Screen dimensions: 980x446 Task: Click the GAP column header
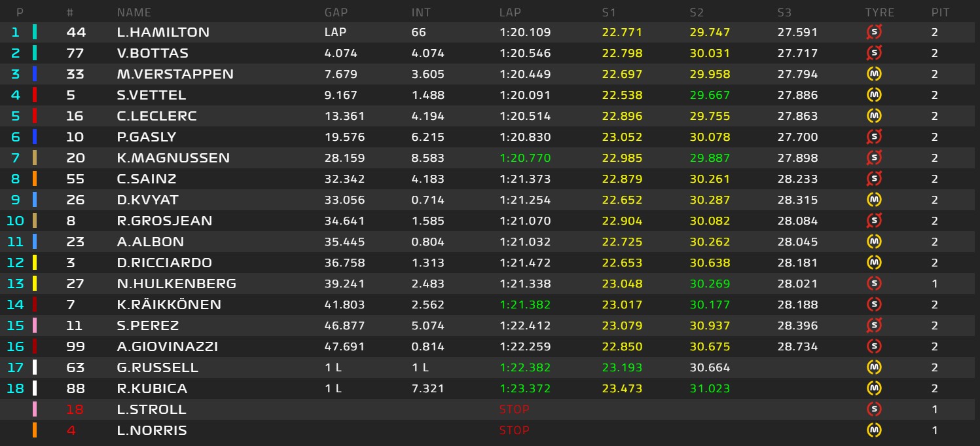click(x=335, y=12)
